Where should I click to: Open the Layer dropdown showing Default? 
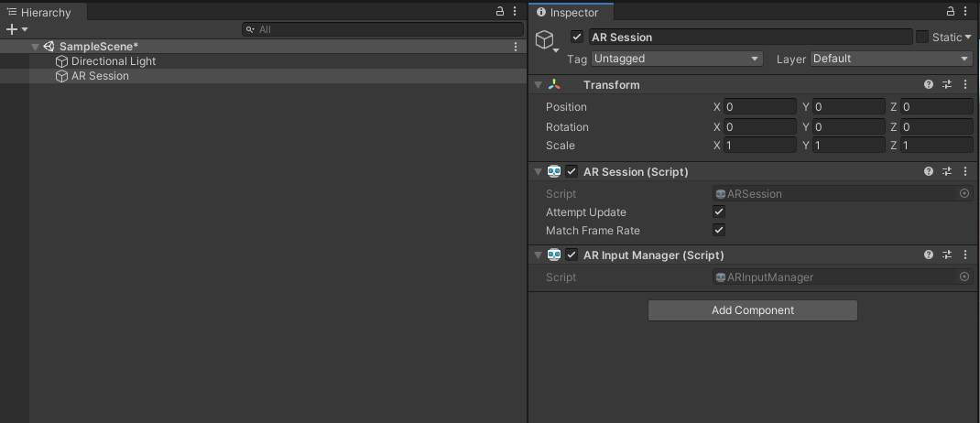click(x=890, y=59)
